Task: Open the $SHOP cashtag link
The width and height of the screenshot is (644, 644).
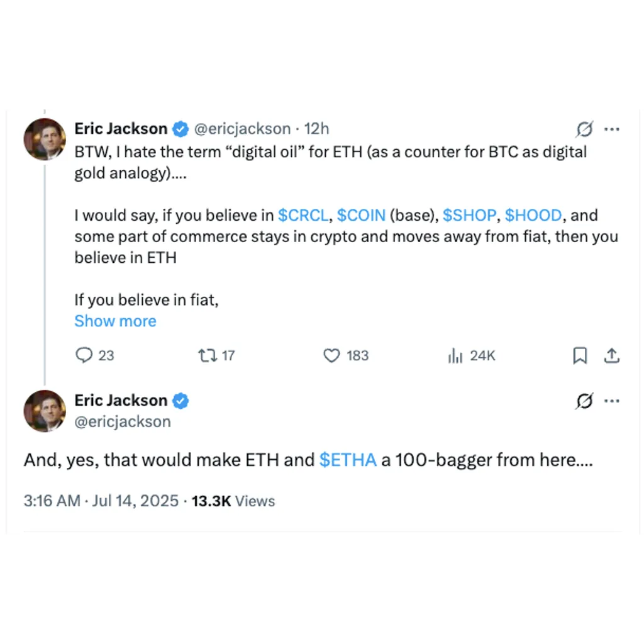Action: pos(469,215)
